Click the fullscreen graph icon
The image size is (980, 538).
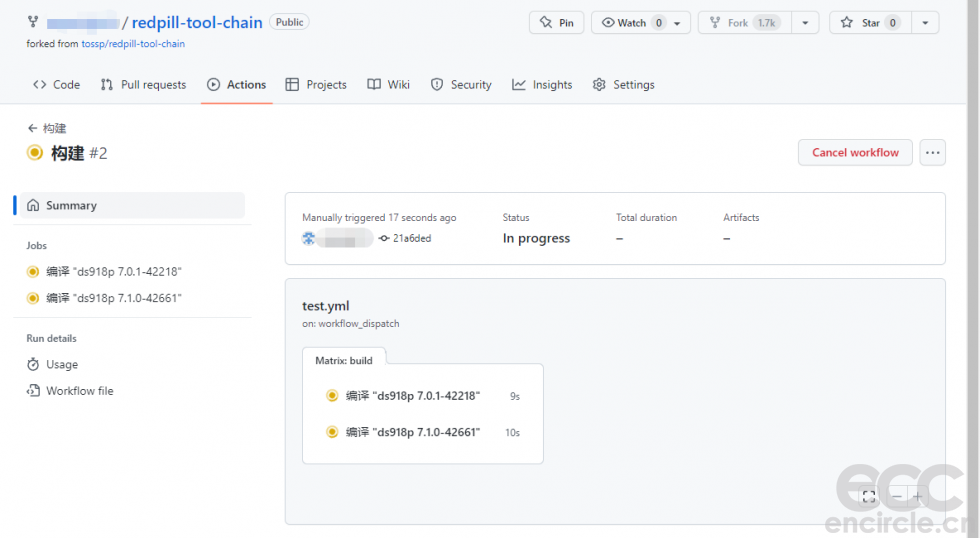coord(869,497)
